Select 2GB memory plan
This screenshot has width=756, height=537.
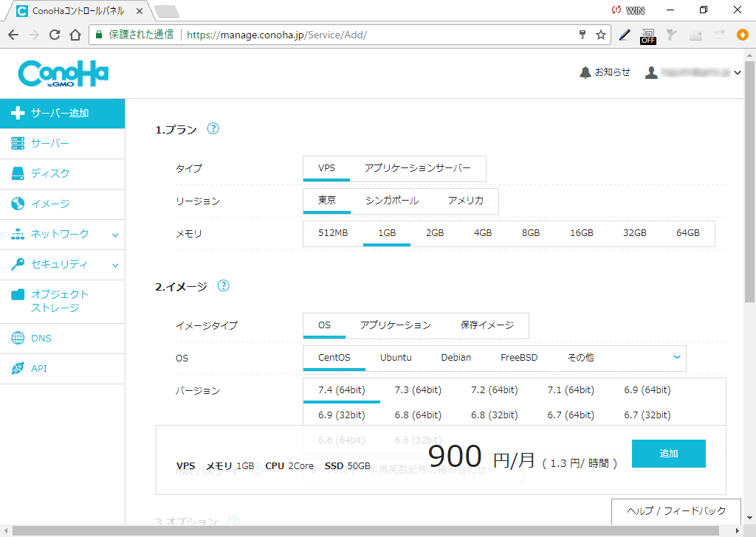coord(435,233)
